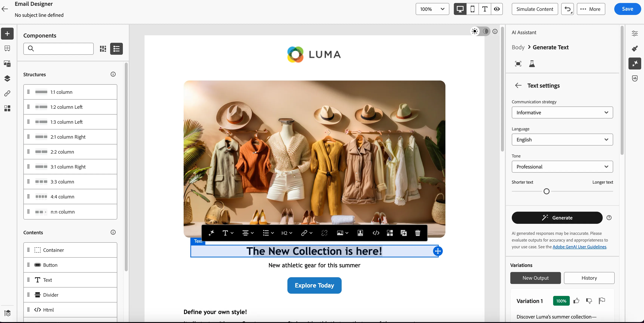Show the source code via code icon

click(376, 233)
